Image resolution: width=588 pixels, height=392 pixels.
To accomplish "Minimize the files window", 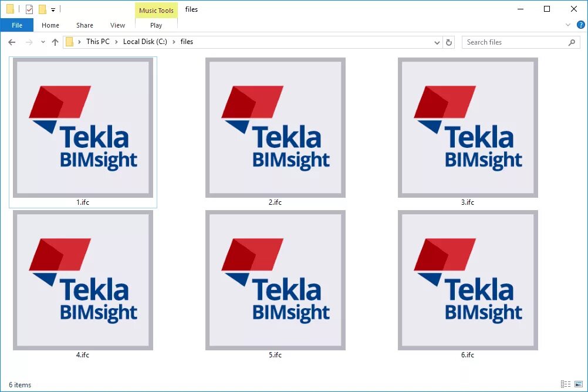I will 521,9.
